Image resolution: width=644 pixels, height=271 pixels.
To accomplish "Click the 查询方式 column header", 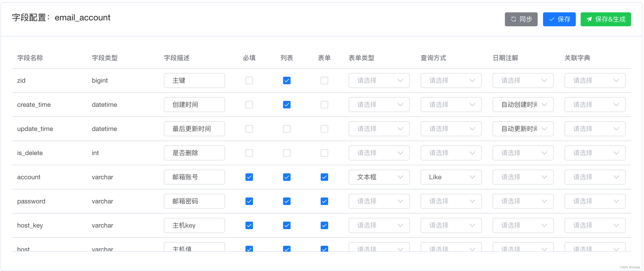I will click(433, 58).
